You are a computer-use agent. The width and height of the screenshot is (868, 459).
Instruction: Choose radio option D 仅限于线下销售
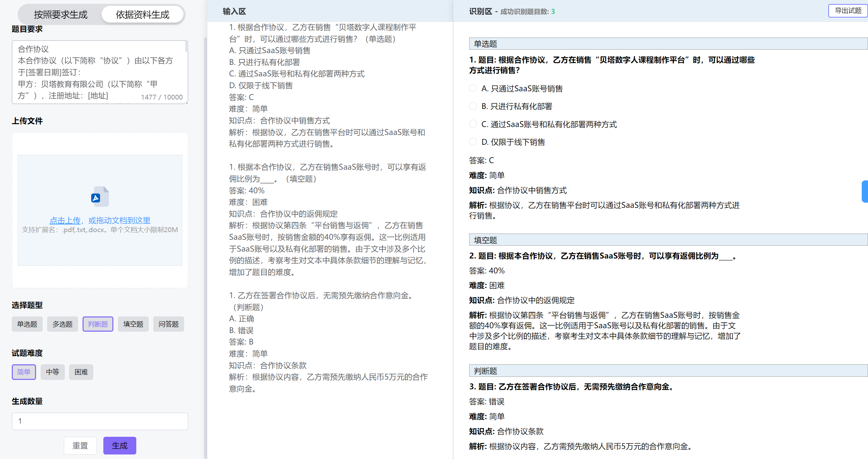pyautogui.click(x=473, y=142)
